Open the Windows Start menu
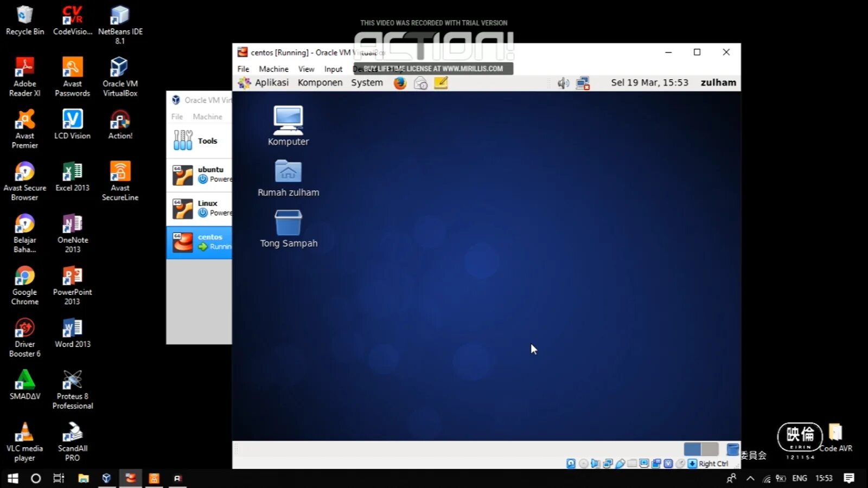The height and width of the screenshot is (488, 868). click(x=13, y=478)
